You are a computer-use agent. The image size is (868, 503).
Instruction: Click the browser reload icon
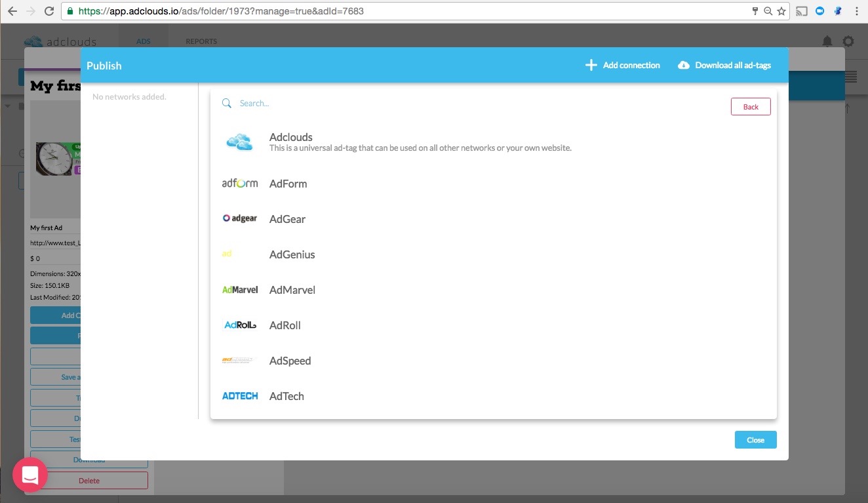[x=49, y=11]
